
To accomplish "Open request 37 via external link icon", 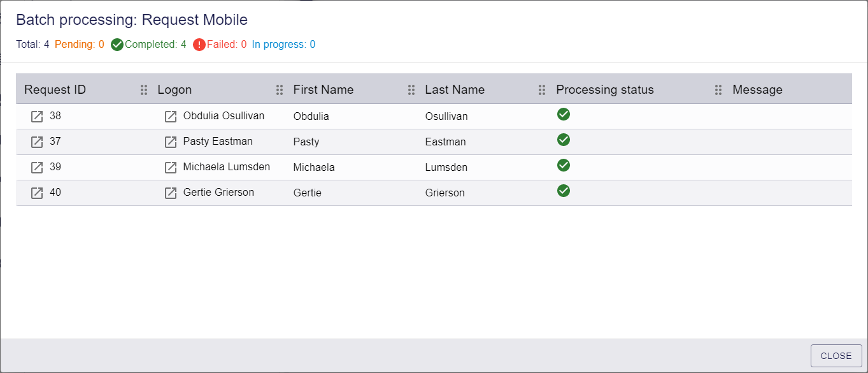I will coord(37,142).
